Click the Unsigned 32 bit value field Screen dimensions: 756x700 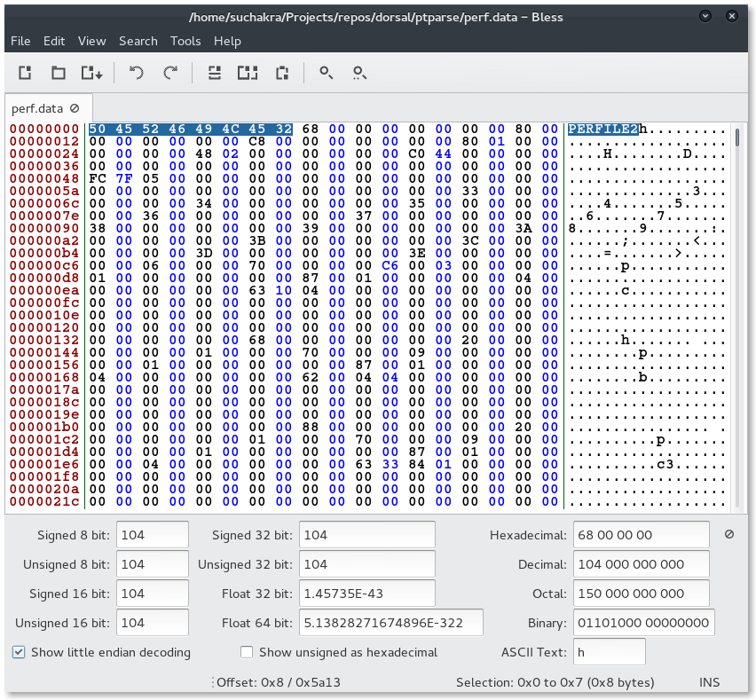pos(367,564)
